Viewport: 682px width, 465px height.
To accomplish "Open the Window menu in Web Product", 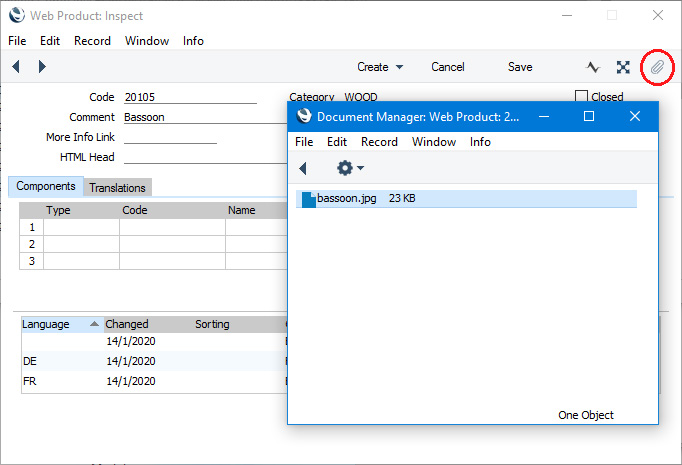I will (147, 41).
